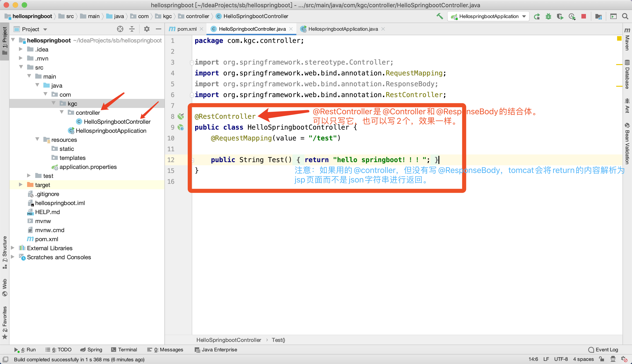Run HellospringbootApplication with coverage
Screen dimensions: 632x364
560,16
